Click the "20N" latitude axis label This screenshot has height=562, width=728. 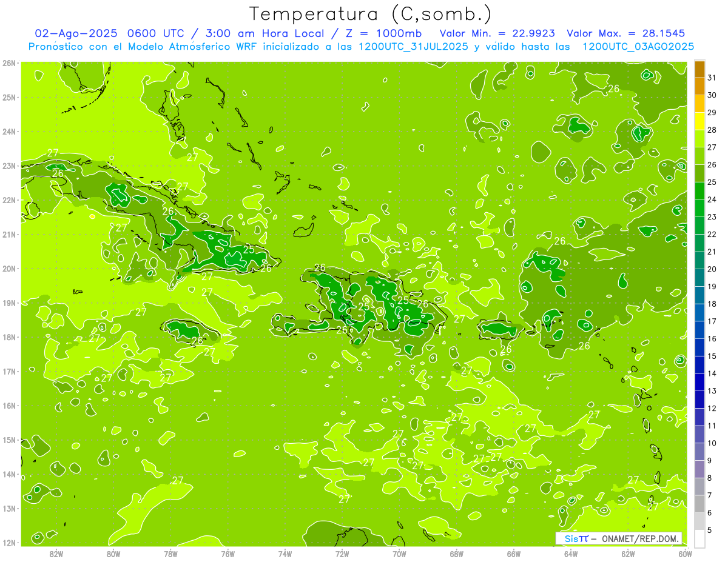[x=8, y=269]
